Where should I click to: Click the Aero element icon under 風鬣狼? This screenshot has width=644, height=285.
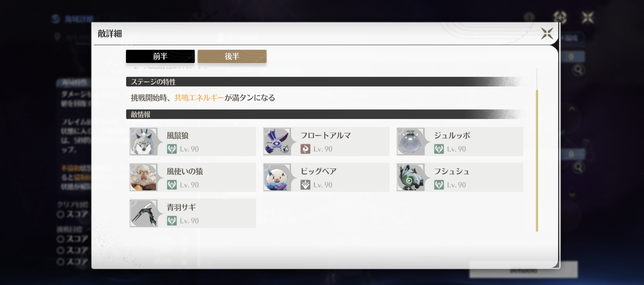[172, 149]
